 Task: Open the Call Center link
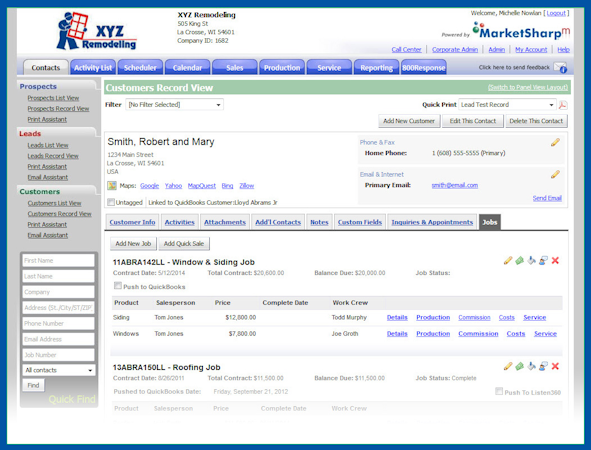point(406,49)
